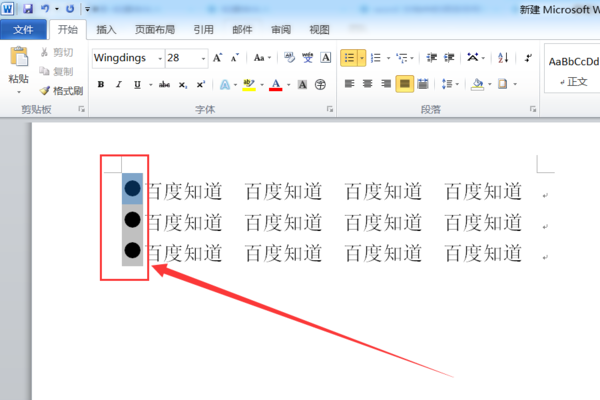Switch to the 插入 (Insert) tab
This screenshot has height=400, width=600.
point(106,30)
